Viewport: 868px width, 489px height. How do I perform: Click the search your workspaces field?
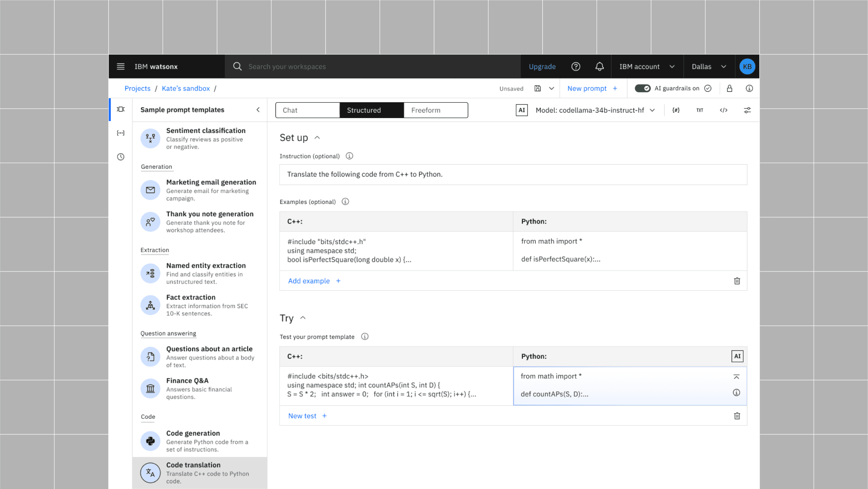coord(373,66)
